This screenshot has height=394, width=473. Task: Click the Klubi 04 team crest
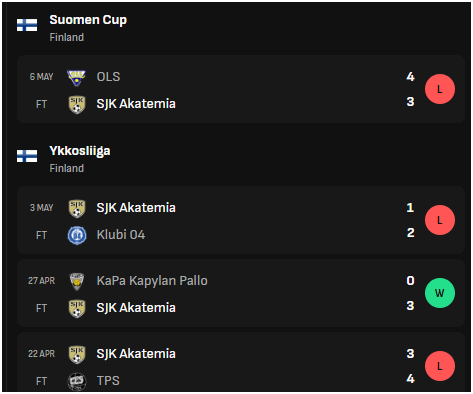(77, 235)
